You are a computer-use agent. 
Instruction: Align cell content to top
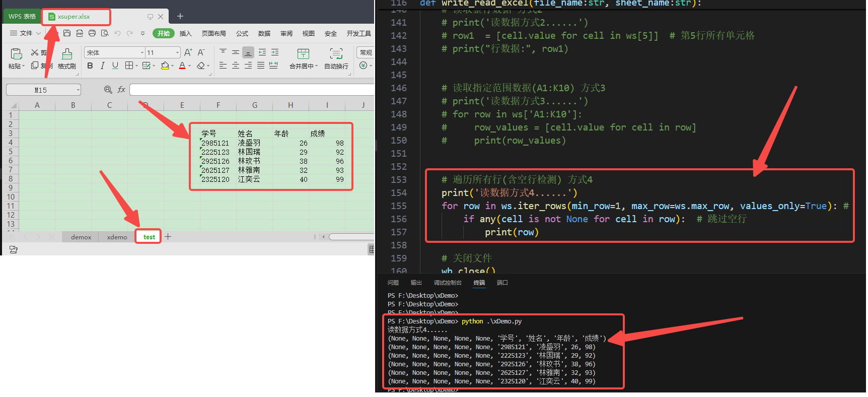(223, 52)
